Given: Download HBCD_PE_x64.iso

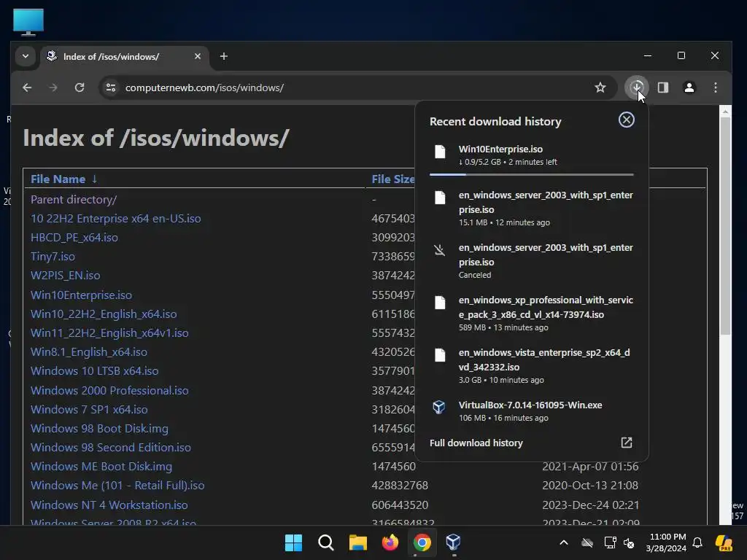Looking at the screenshot, I should [x=74, y=238].
